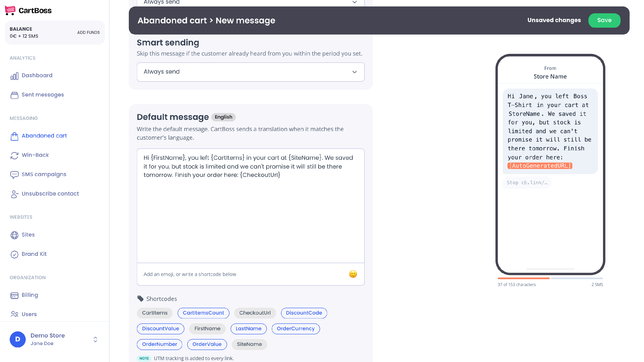Image resolution: width=644 pixels, height=362 pixels.
Task: Click the Sites globe icon
Action: 14,235
